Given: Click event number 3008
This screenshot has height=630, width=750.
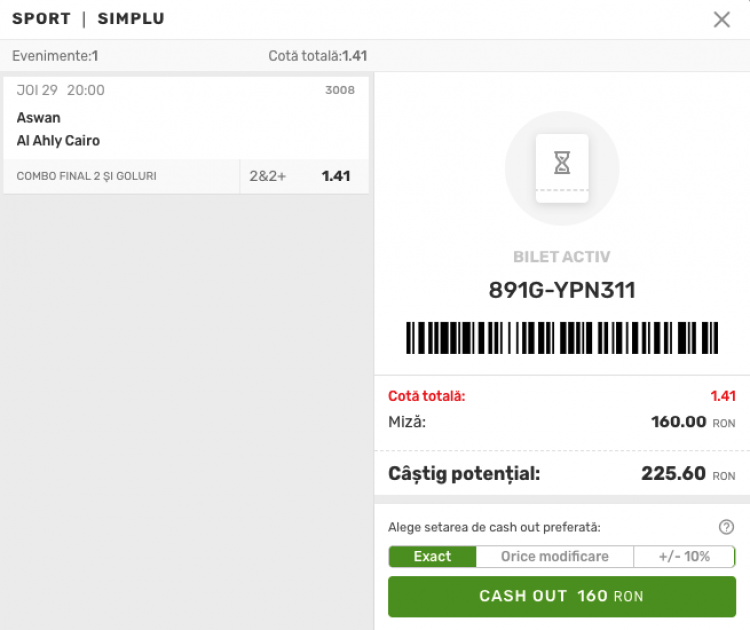Looking at the screenshot, I should 340,90.
